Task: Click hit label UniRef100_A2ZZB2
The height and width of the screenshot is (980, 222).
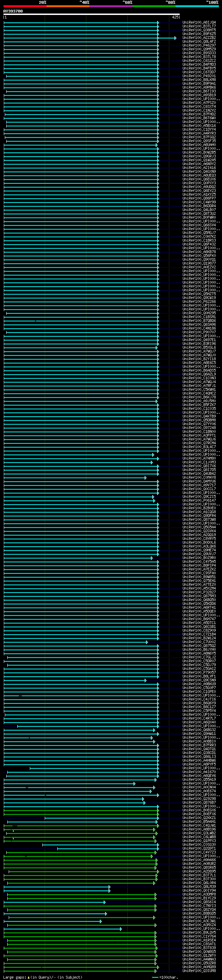Action: (x=199, y=38)
